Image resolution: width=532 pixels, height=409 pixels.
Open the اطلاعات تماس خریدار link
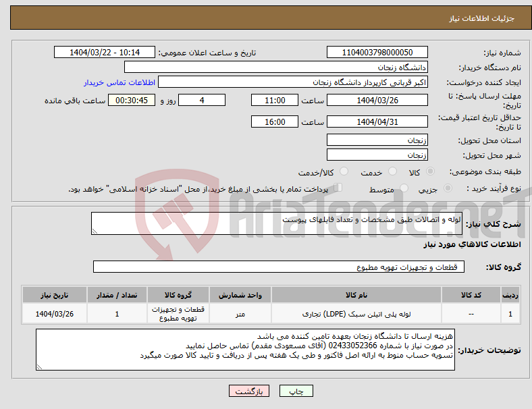pyautogui.click(x=119, y=82)
